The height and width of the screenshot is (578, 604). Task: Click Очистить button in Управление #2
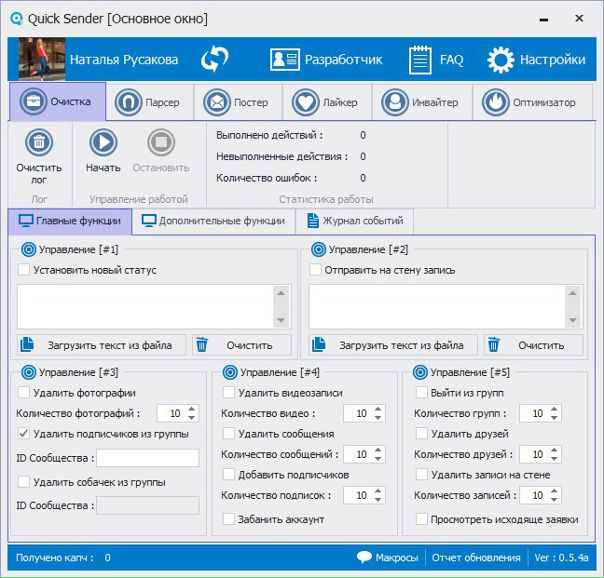(534, 345)
